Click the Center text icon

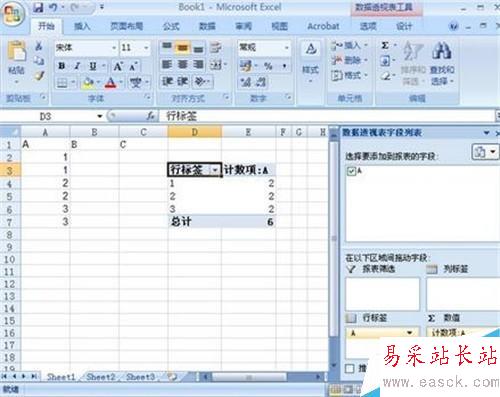pos(182,64)
